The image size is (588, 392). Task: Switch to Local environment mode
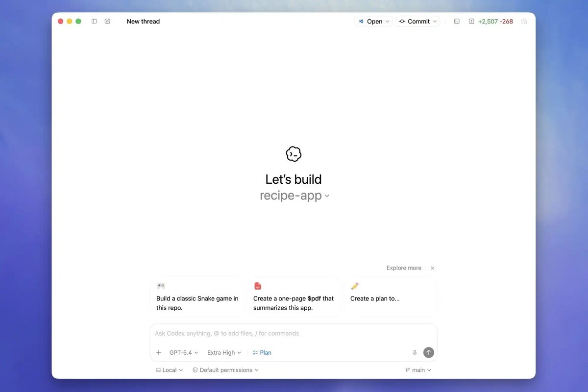pos(169,370)
